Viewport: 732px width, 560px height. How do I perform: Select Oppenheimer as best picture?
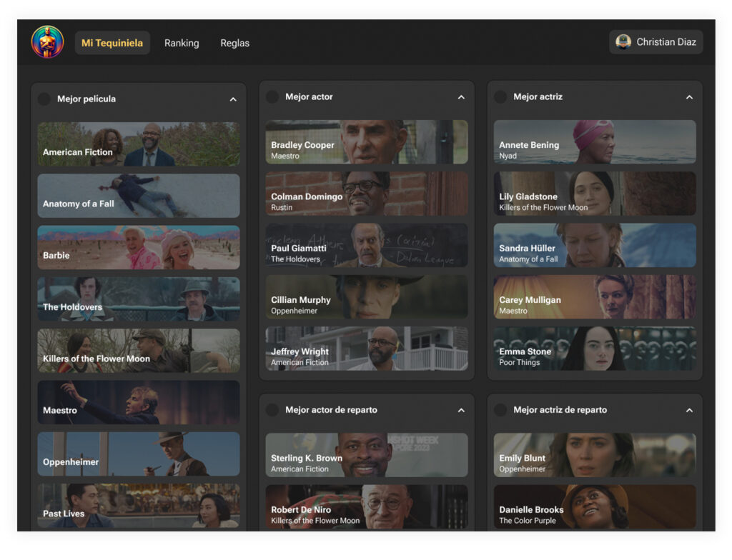[x=139, y=454]
